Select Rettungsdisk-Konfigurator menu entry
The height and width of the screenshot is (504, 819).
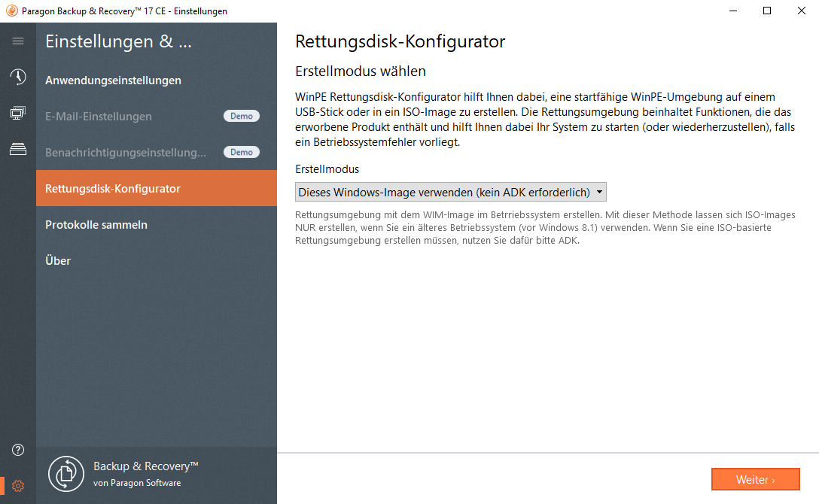(x=156, y=188)
